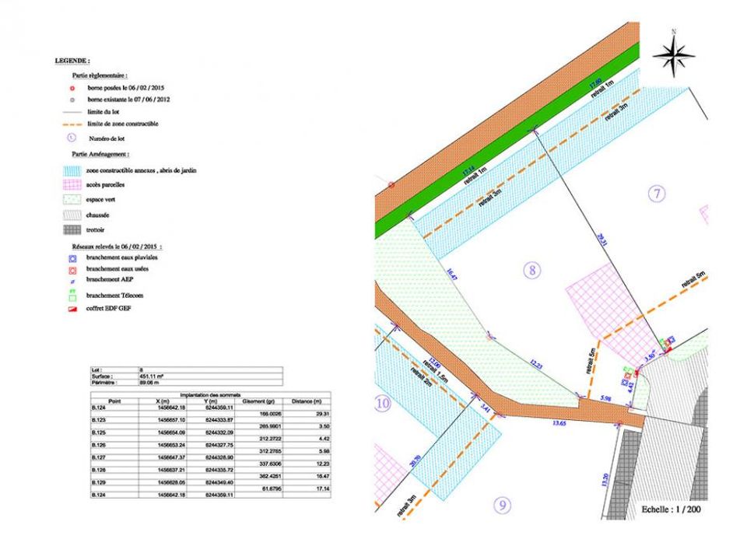Select the lot number 8 circle
The height and width of the screenshot is (560, 747).
point(531,271)
